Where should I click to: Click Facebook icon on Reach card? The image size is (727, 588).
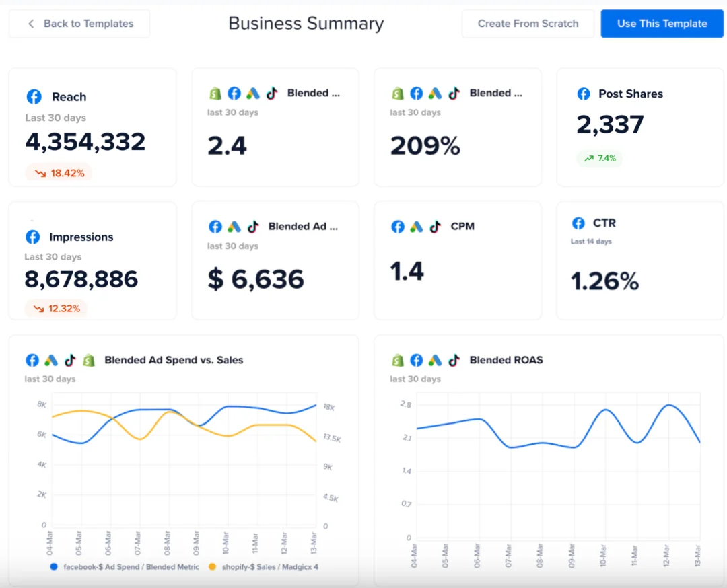[x=34, y=97]
